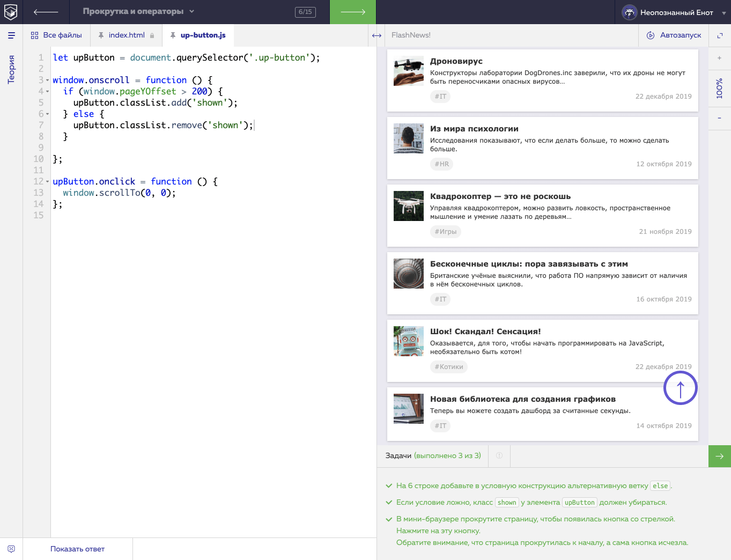Zoom in the preview with plus
Image resolution: width=731 pixels, height=560 pixels.
pyautogui.click(x=719, y=58)
